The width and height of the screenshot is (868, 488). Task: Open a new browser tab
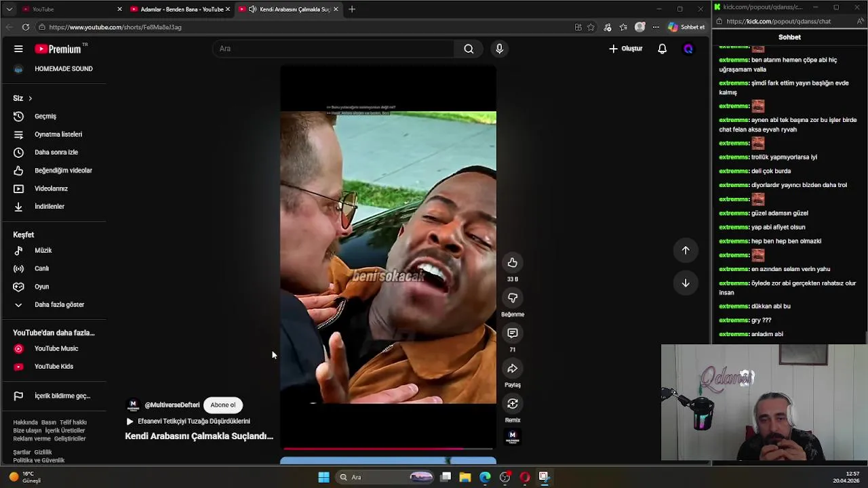pyautogui.click(x=352, y=9)
